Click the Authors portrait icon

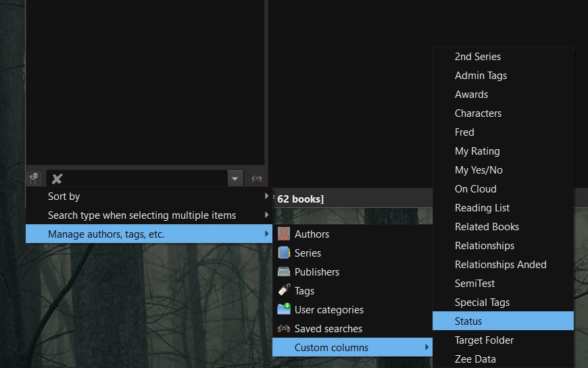click(284, 234)
